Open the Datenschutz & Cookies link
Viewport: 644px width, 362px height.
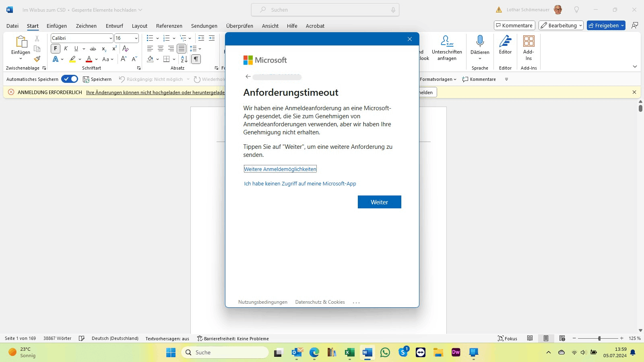[x=320, y=302]
